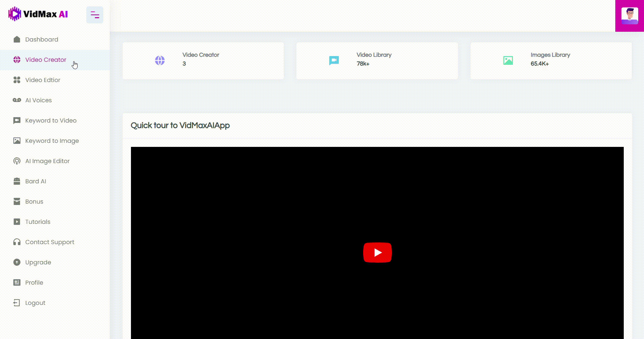This screenshot has height=339, width=644.
Task: Click Logout in the sidebar
Action: [35, 303]
